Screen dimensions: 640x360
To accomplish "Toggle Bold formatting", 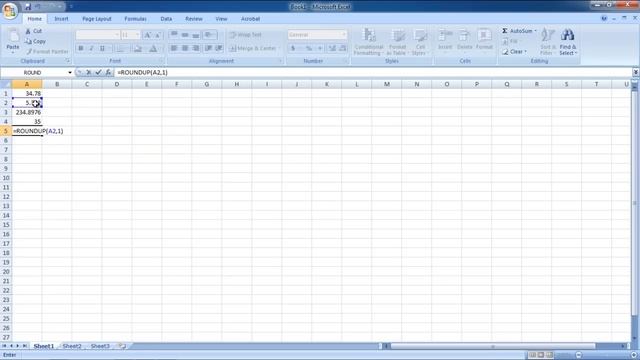I will 81,49.
